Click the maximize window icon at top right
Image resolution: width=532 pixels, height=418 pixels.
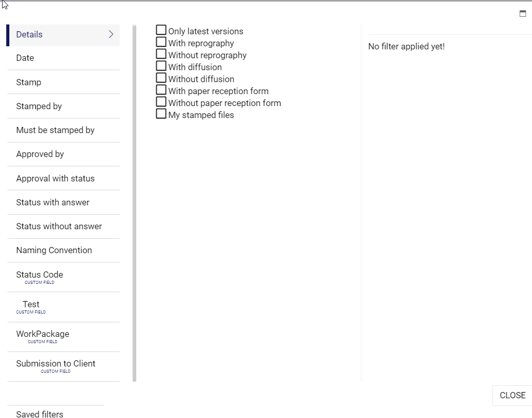tap(523, 14)
